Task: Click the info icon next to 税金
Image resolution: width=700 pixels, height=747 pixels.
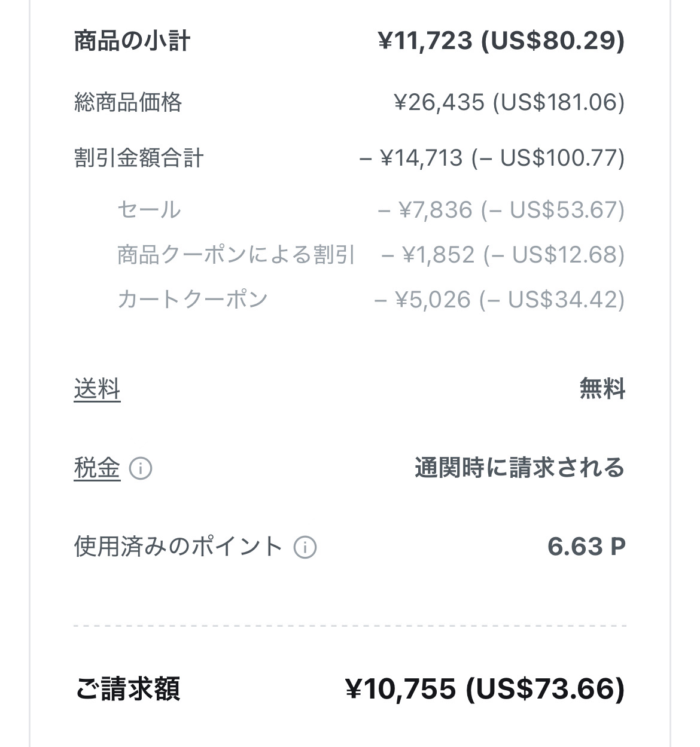Action: [x=141, y=468]
